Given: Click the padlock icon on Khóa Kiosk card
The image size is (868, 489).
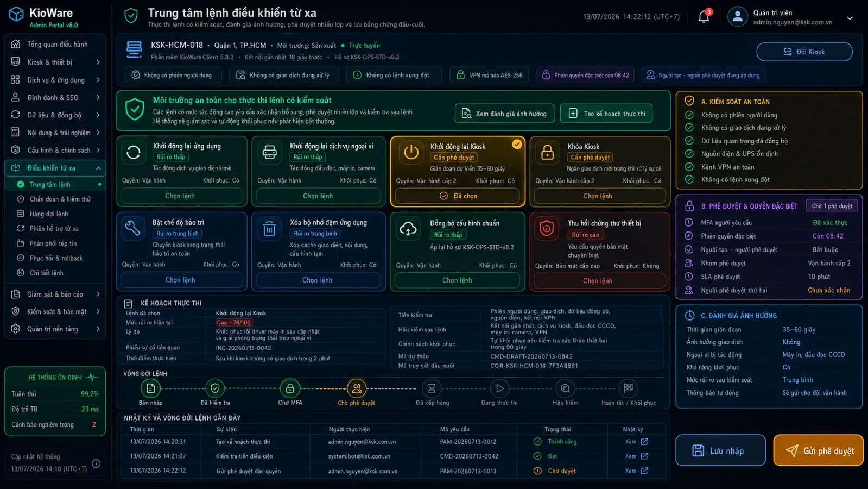Looking at the screenshot, I should point(548,153).
